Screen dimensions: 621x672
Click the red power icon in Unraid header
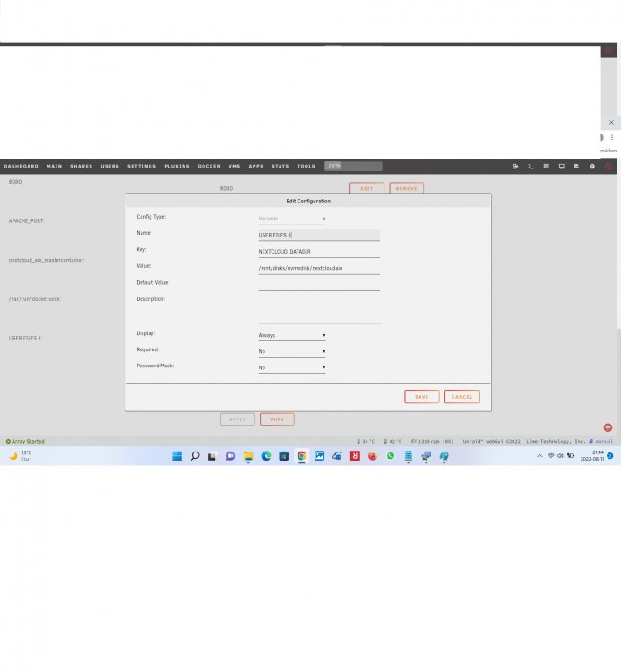tap(608, 167)
